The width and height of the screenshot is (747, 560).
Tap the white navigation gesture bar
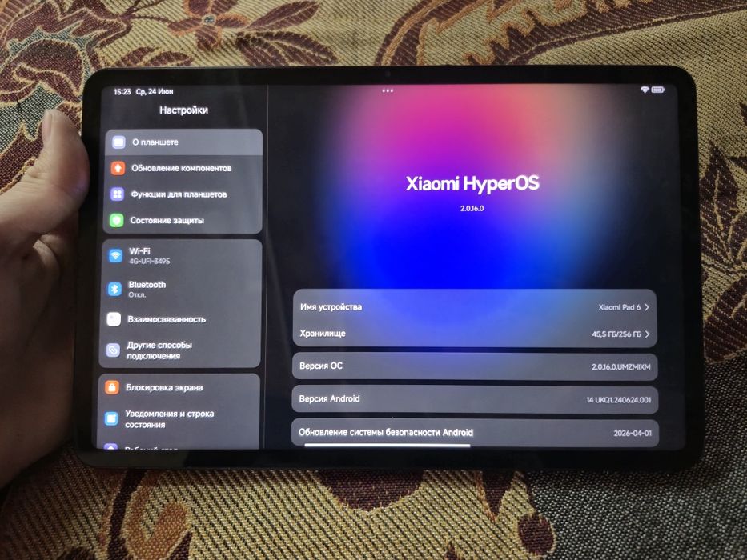click(388, 446)
